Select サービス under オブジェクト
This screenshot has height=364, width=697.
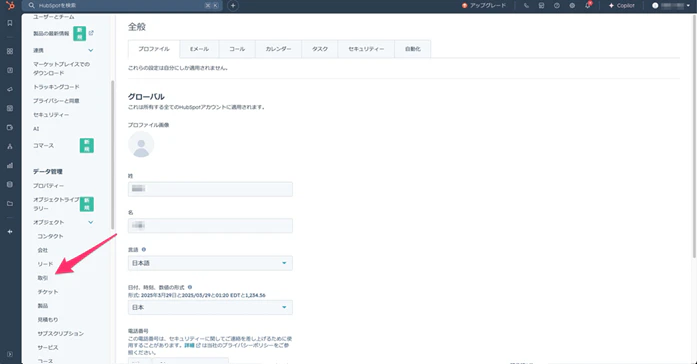pos(48,348)
